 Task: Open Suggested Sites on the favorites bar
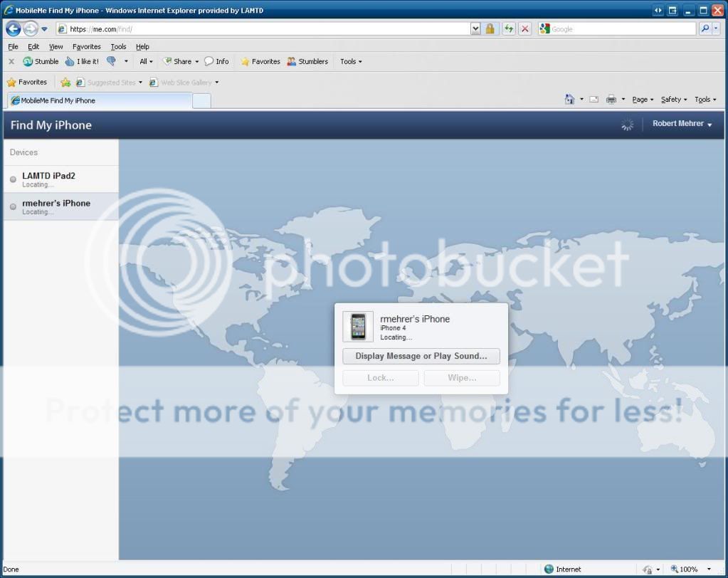(x=109, y=82)
